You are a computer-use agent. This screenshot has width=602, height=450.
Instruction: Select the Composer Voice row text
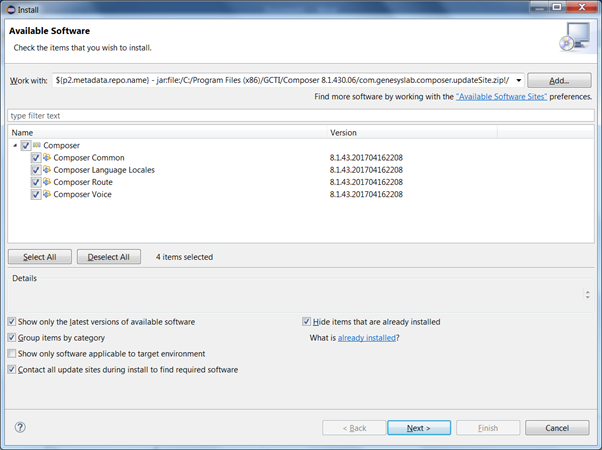(82, 194)
